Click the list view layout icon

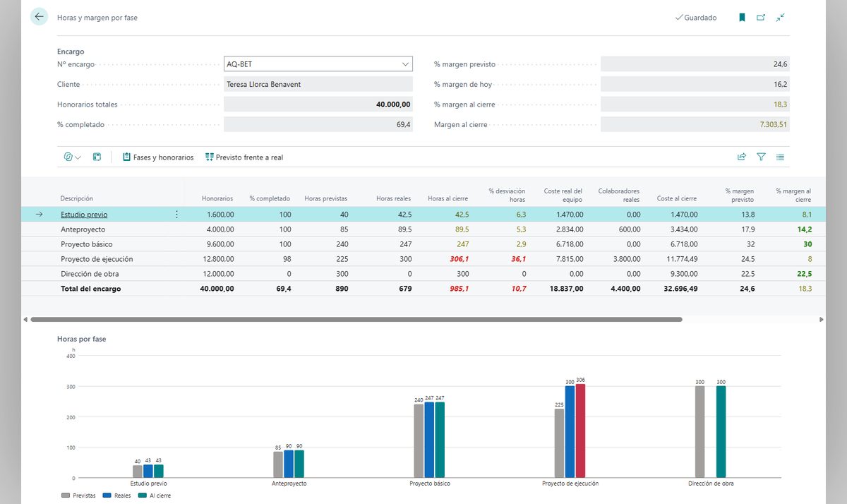[x=780, y=157]
